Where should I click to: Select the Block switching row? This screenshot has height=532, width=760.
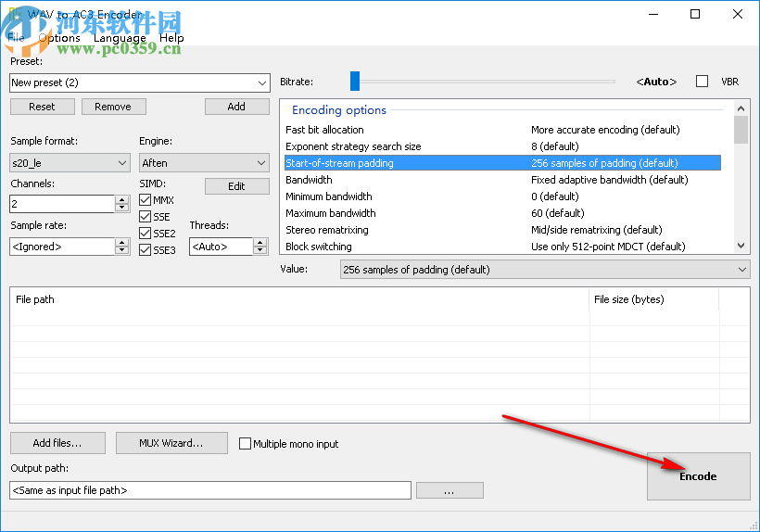502,247
